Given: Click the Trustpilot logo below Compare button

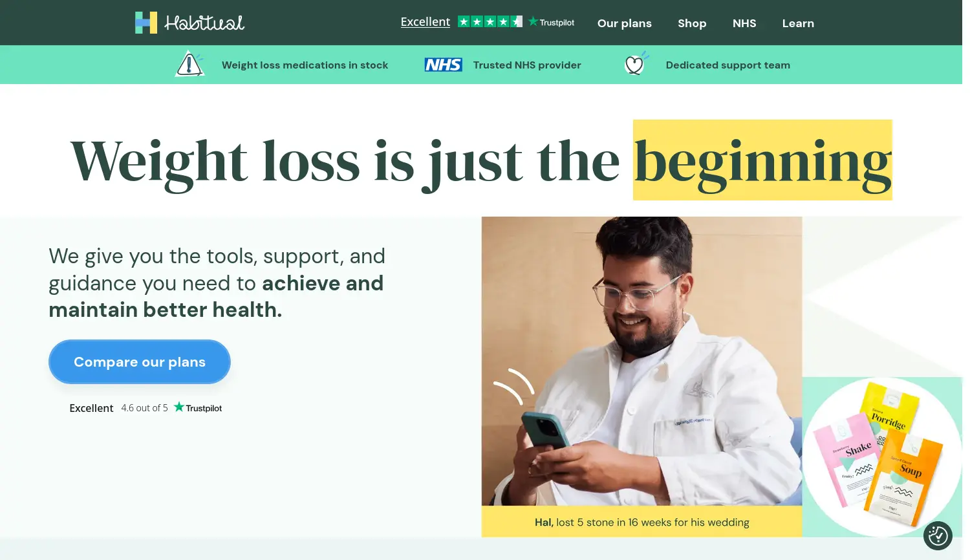Looking at the screenshot, I should pos(198,407).
